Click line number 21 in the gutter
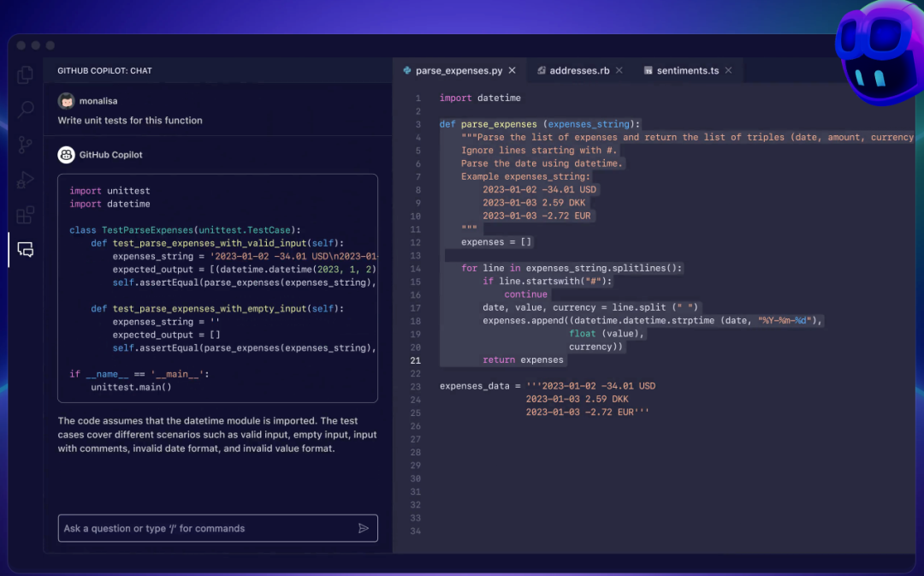This screenshot has width=924, height=576. click(x=417, y=360)
